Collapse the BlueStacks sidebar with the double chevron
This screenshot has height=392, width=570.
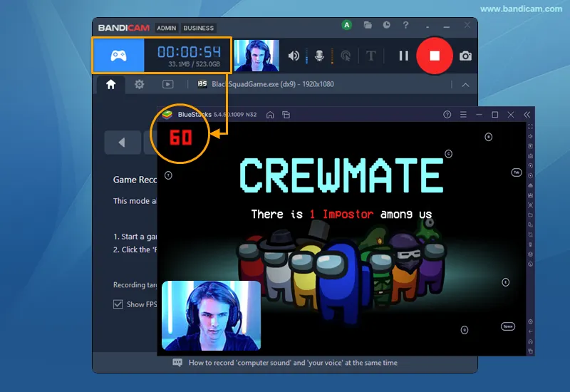click(x=527, y=115)
